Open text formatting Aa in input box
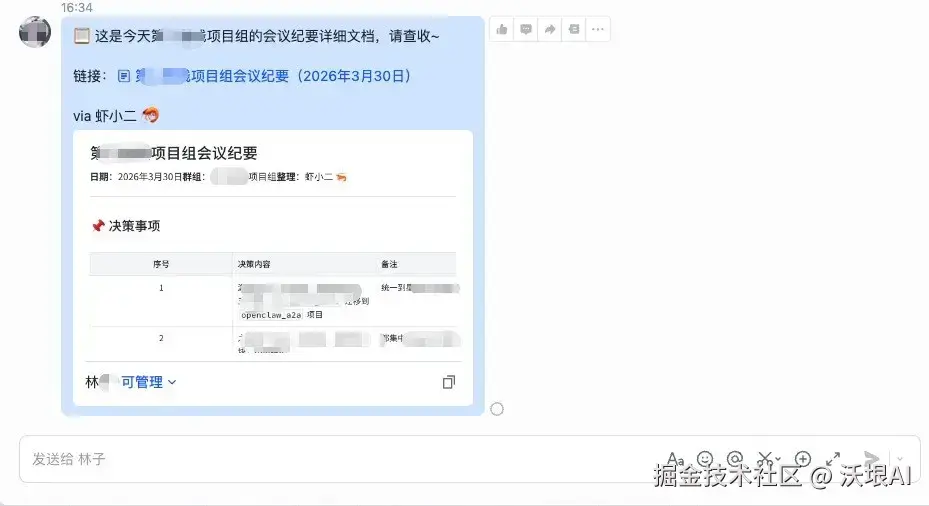929x506 pixels. (x=675, y=459)
